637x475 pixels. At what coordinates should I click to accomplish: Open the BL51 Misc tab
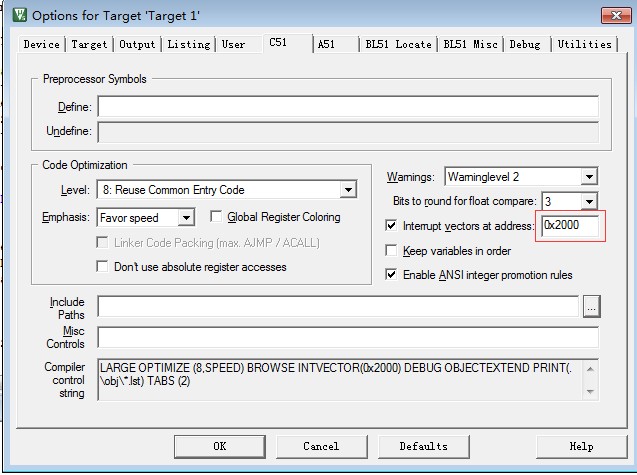pos(470,44)
